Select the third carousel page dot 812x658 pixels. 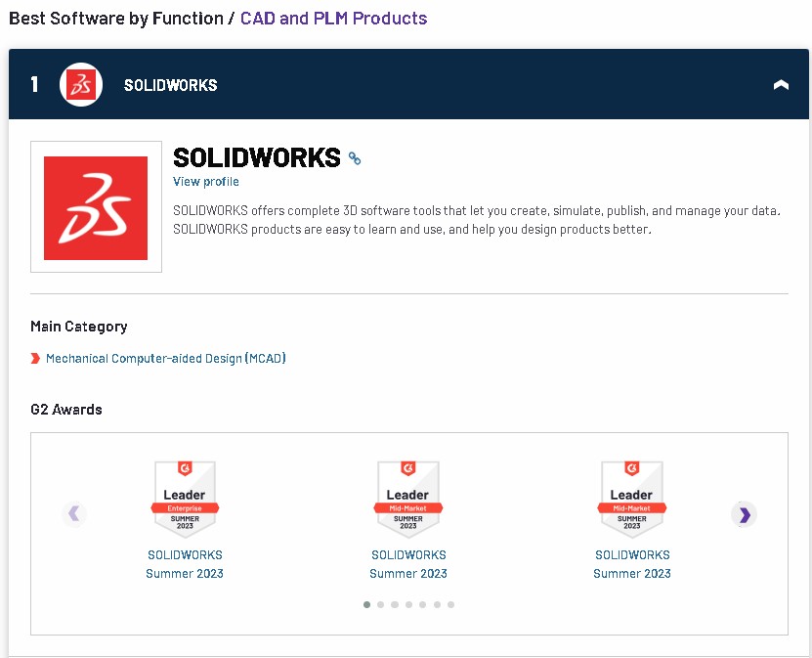[x=395, y=604]
